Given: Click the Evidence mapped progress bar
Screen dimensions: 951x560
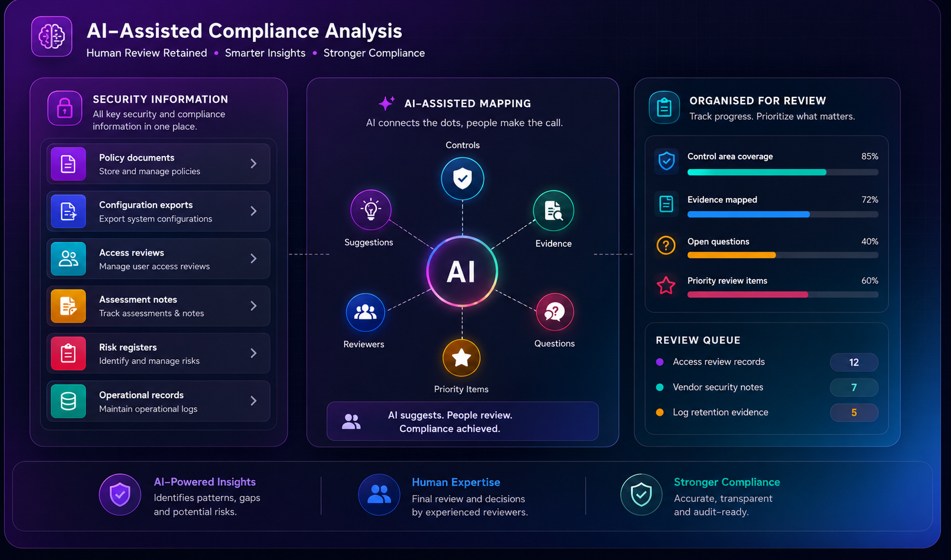Looking at the screenshot, I should pos(783,214).
